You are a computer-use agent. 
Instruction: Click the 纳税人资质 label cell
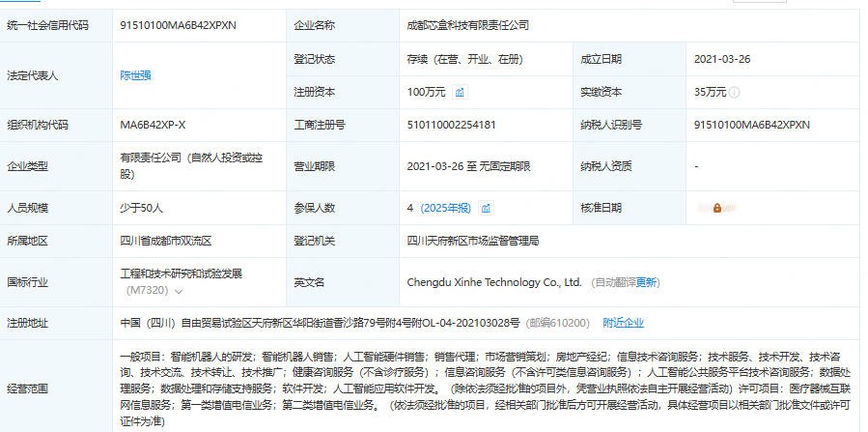point(630,166)
